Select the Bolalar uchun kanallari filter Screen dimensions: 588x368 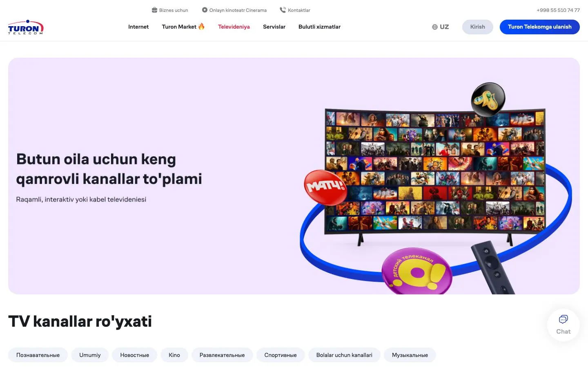pyautogui.click(x=344, y=355)
